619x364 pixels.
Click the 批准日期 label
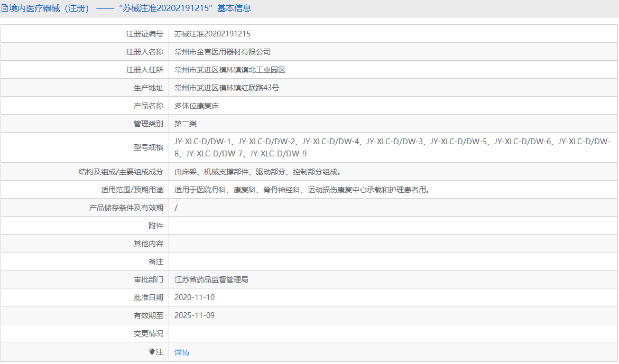[149, 297]
